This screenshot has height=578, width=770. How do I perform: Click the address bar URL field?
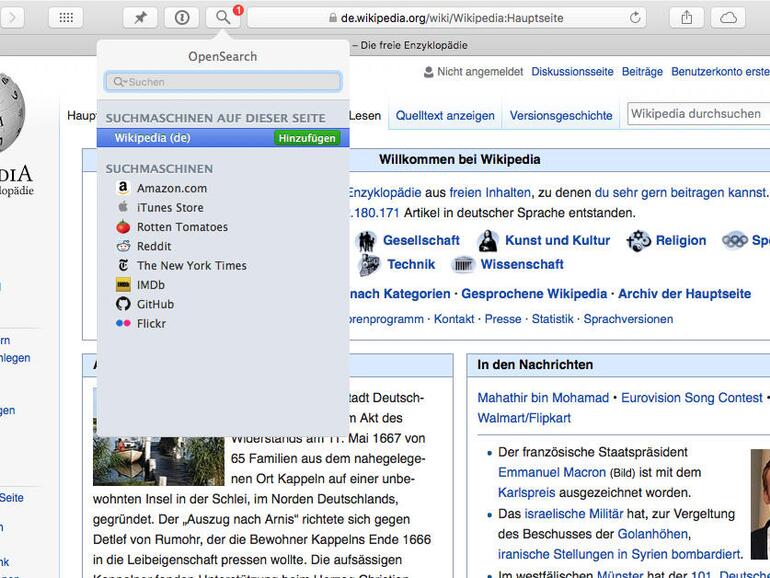point(446,18)
